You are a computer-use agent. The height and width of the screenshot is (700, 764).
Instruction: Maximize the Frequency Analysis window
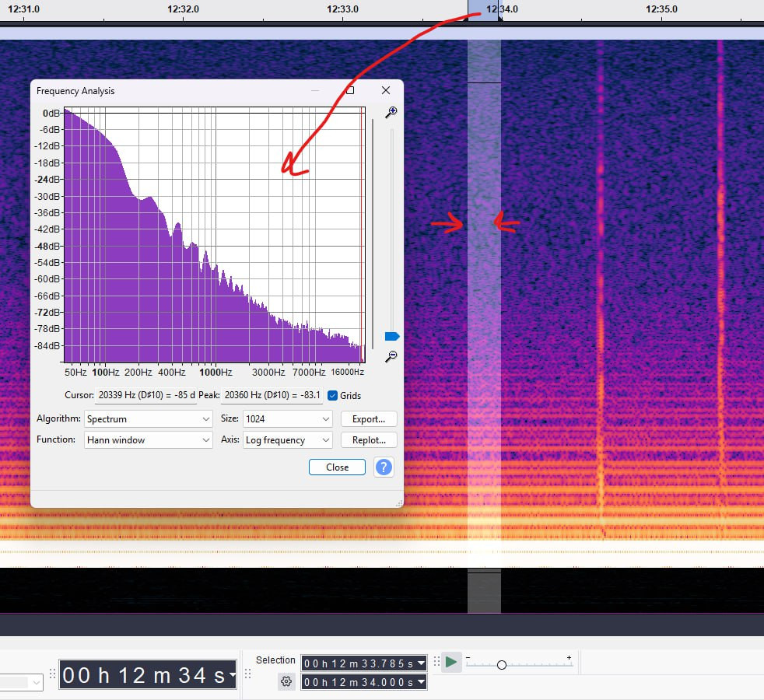(x=350, y=91)
